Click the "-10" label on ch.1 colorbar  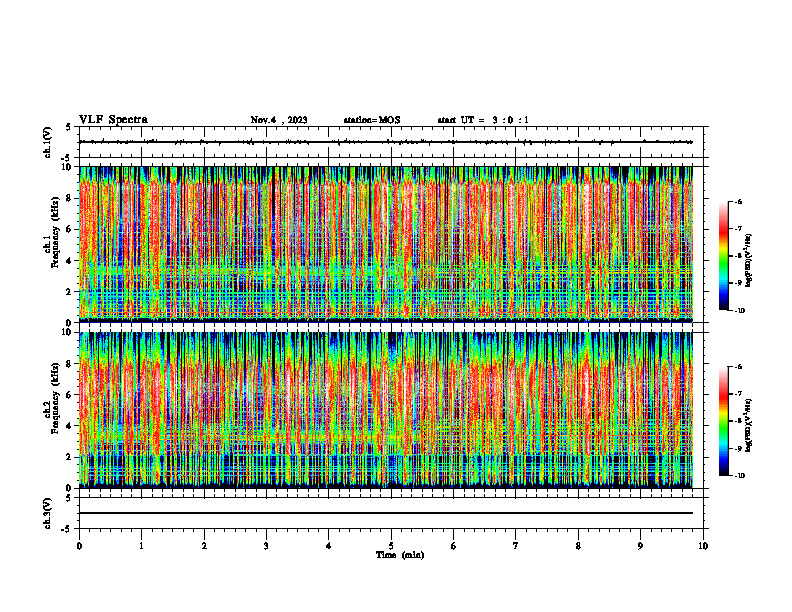[739, 311]
